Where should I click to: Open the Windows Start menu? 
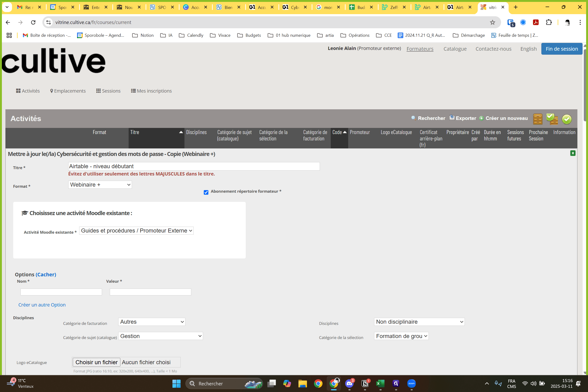176,383
